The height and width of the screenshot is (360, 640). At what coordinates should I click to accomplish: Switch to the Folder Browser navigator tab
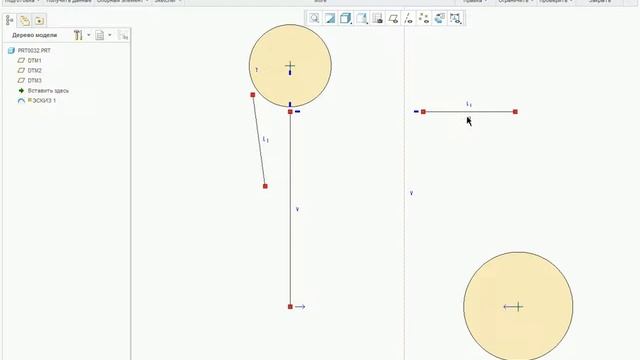pos(24,20)
